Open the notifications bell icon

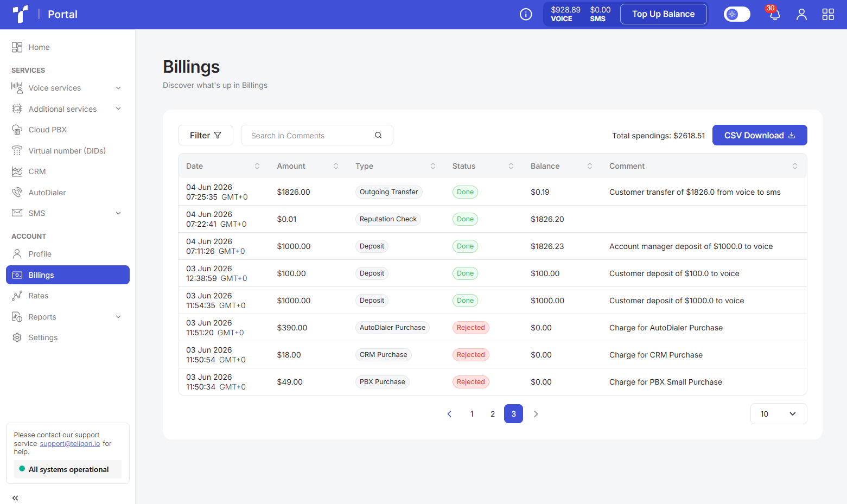point(774,14)
